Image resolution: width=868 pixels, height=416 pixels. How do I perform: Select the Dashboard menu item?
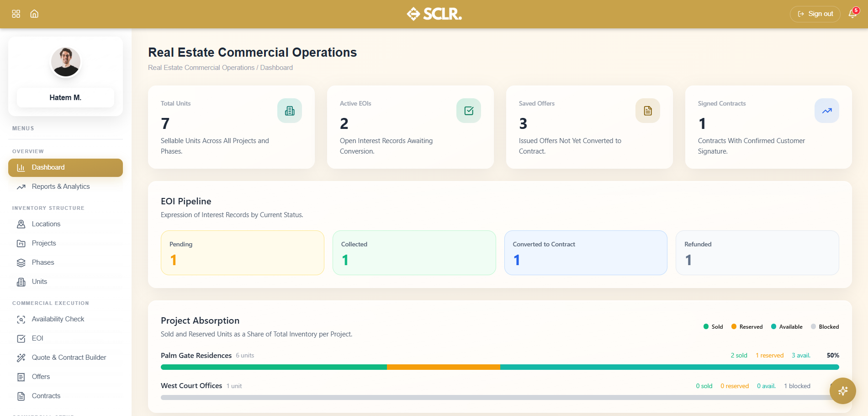coord(65,168)
